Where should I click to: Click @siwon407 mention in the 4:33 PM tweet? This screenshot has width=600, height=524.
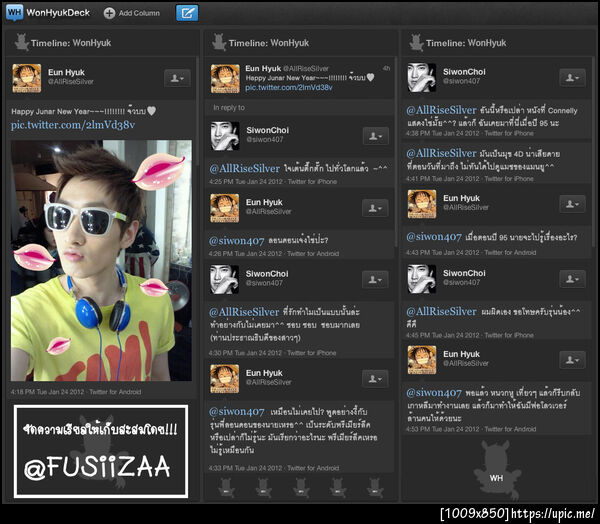(236, 411)
